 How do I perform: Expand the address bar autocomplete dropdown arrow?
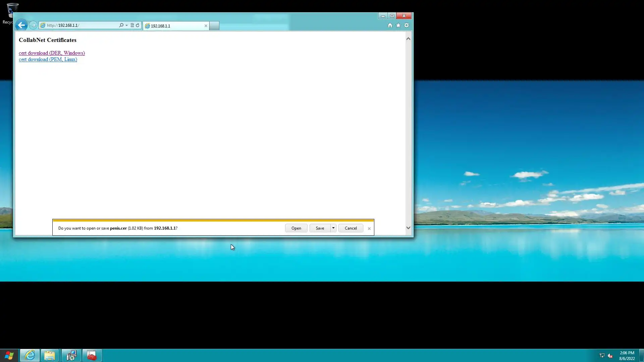126,25
